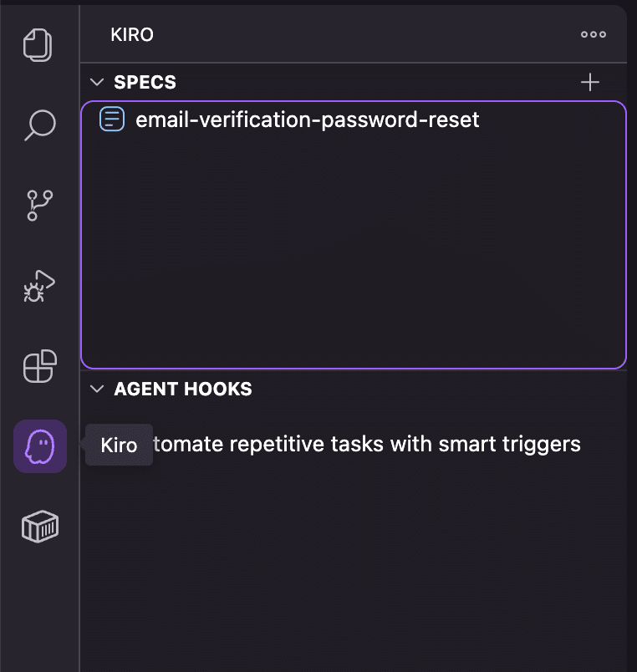Open the Source Control view
Screen dimensions: 637x672
point(39,205)
